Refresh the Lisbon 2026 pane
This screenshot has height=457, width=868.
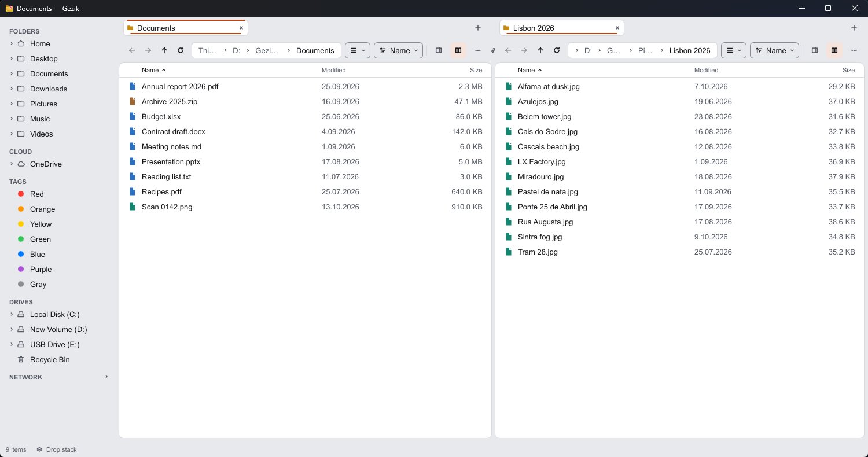coord(557,50)
